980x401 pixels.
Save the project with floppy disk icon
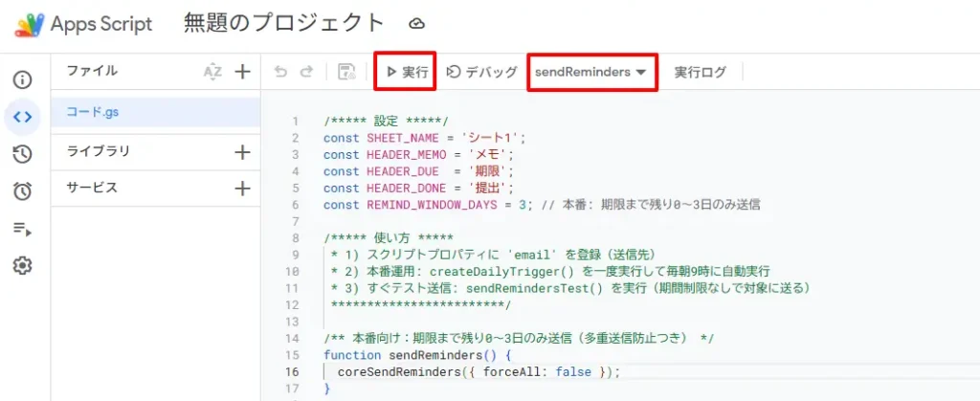click(x=346, y=72)
